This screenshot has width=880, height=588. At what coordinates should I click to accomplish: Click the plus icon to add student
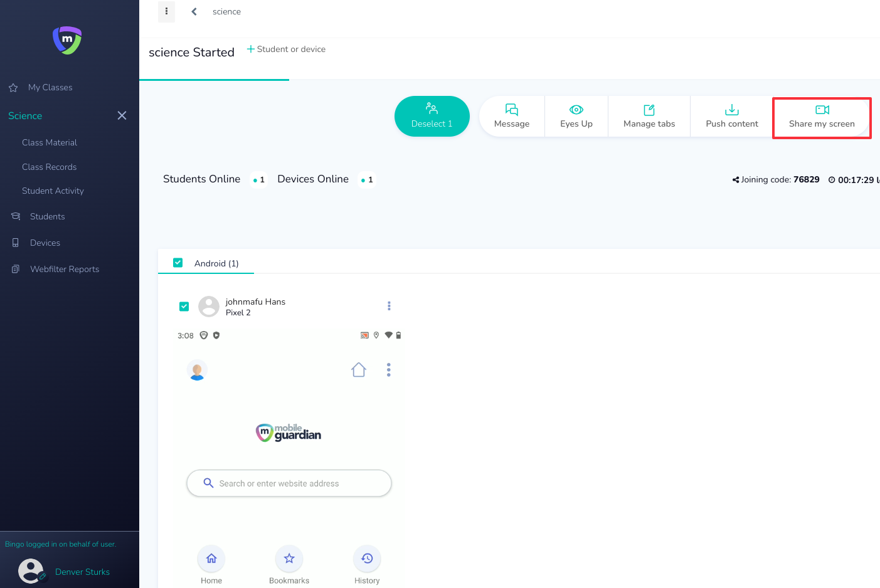[250, 49]
